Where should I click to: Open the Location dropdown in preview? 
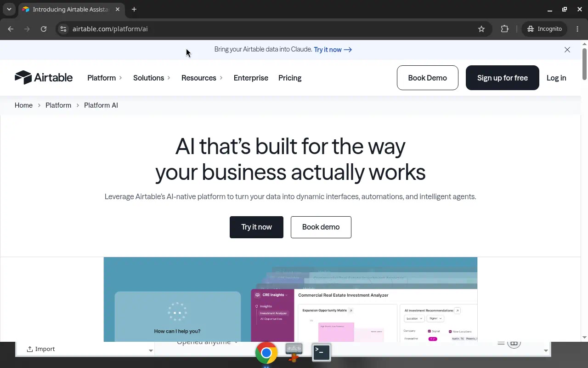tap(414, 318)
